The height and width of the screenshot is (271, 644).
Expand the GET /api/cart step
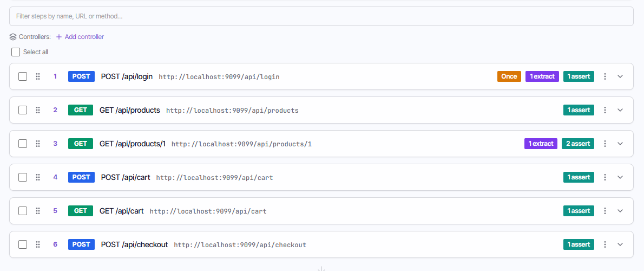620,211
